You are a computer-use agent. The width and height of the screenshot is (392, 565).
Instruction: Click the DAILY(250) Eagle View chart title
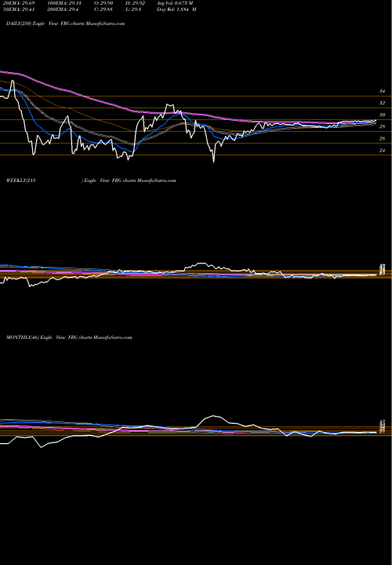[65, 24]
